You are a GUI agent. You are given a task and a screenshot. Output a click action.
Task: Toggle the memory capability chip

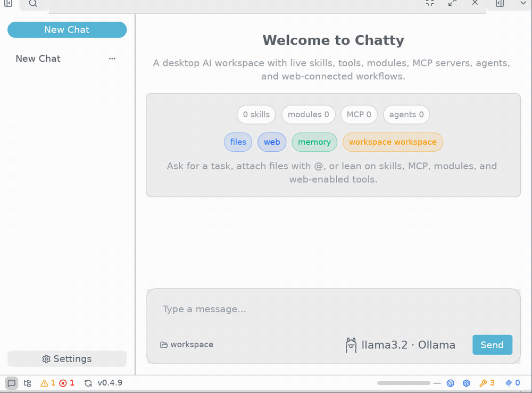pos(314,142)
